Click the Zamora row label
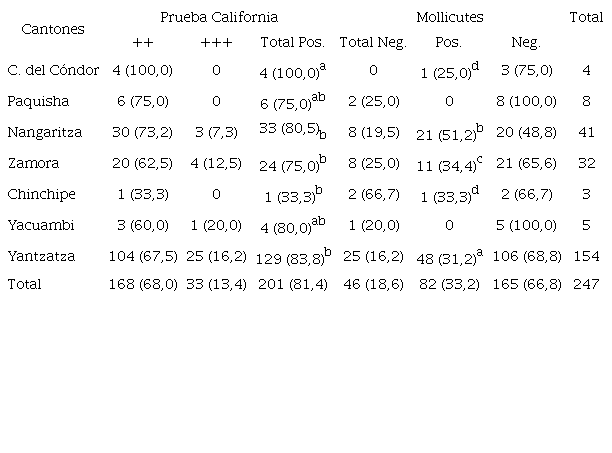Viewport: 612px width, 453px height. click(x=31, y=162)
